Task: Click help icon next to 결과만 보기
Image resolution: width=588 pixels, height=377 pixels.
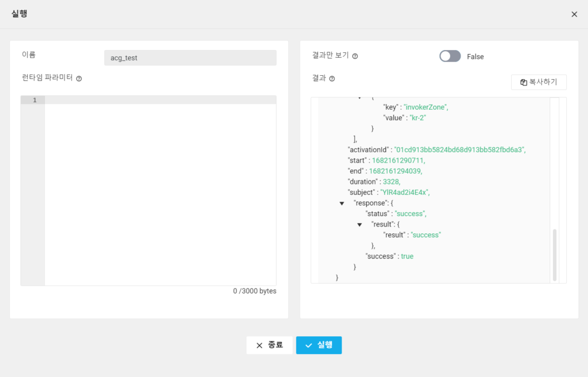Action: click(x=355, y=56)
